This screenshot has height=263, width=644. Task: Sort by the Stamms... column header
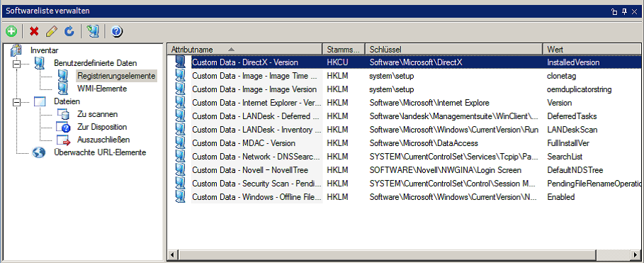(x=344, y=50)
